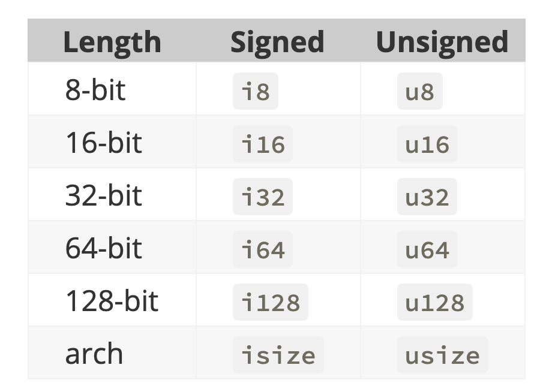
Task: Select the u8 code label
Action: click(419, 92)
